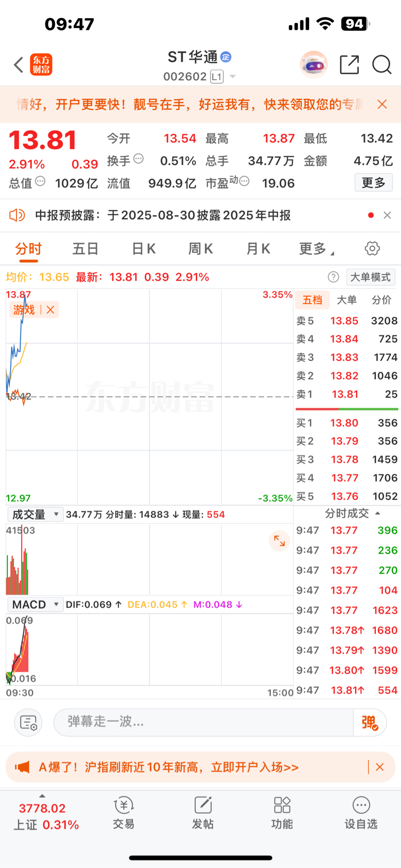This screenshot has height=868, width=401.
Task: Tap the 总值 info icon
Action: (40, 181)
